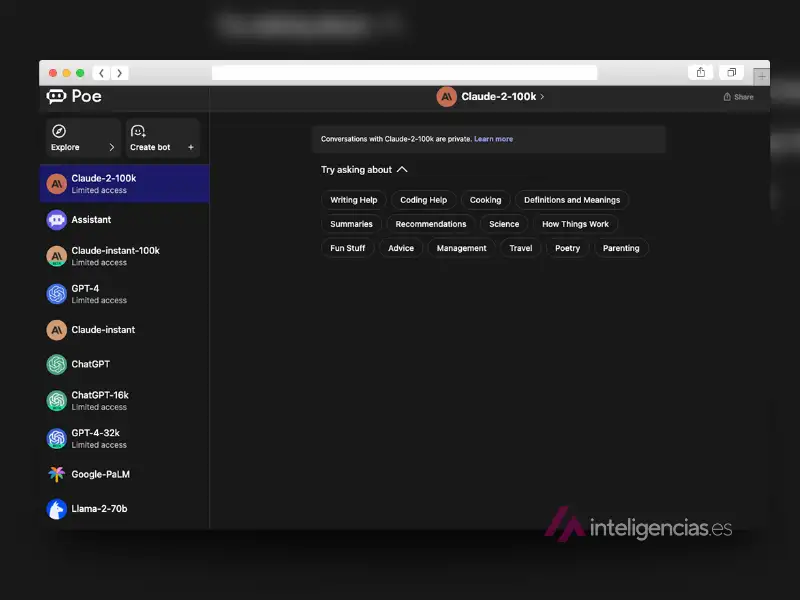
Task: Click the Claude-2-100k avatar in chat header
Action: click(446, 97)
